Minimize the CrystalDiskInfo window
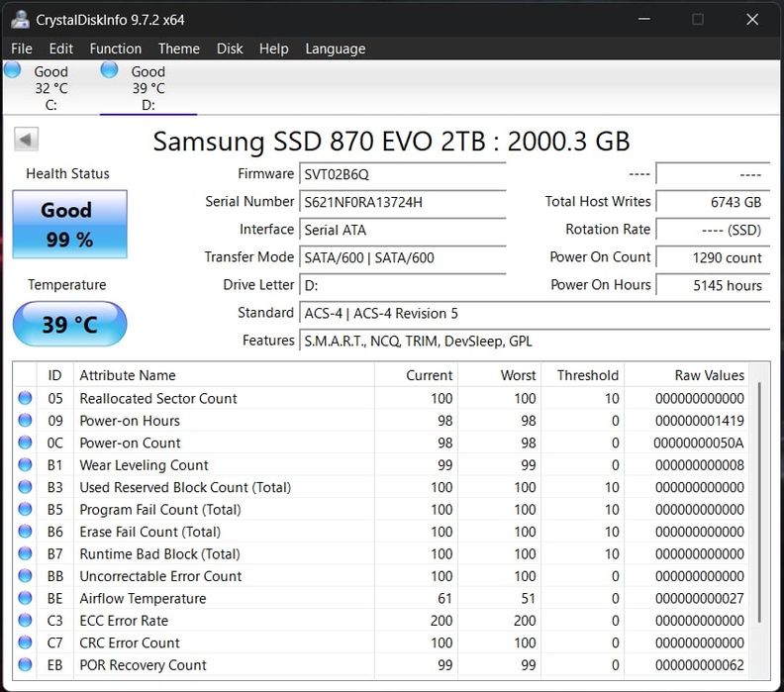This screenshot has height=692, width=784. [644, 20]
